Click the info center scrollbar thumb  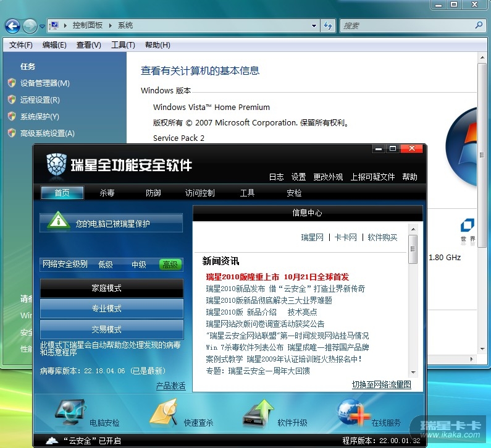pyautogui.click(x=413, y=249)
